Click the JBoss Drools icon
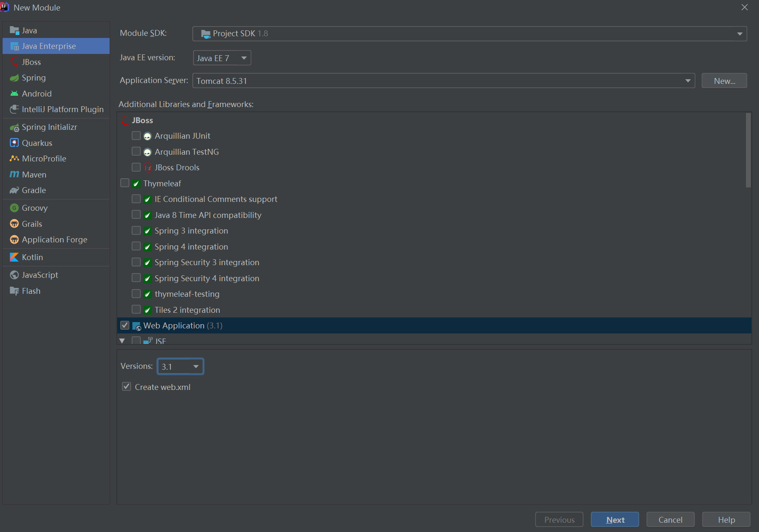This screenshot has height=532, width=759. (148, 168)
